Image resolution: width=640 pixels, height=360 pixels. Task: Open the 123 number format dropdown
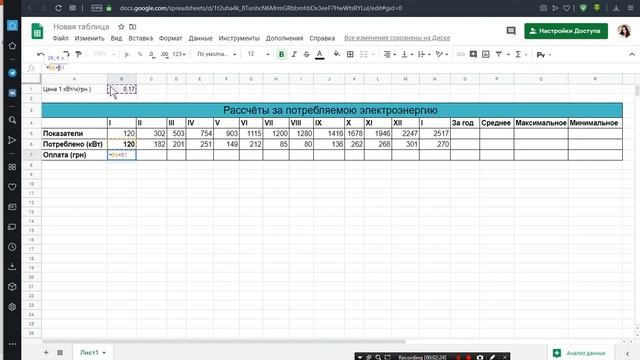[x=179, y=54]
